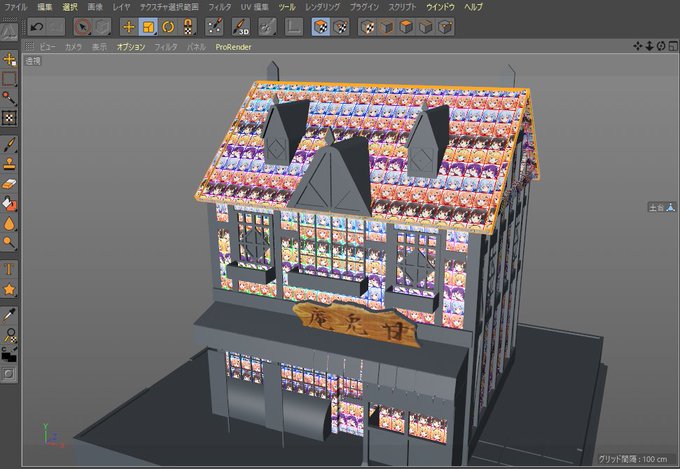Click the Undo arrow icon
The height and width of the screenshot is (469, 680).
pos(37,27)
